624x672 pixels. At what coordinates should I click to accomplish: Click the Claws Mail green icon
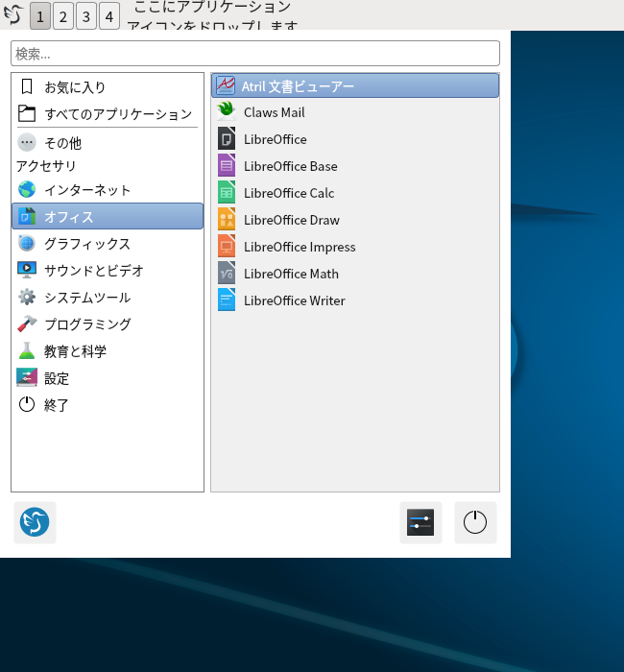[226, 111]
